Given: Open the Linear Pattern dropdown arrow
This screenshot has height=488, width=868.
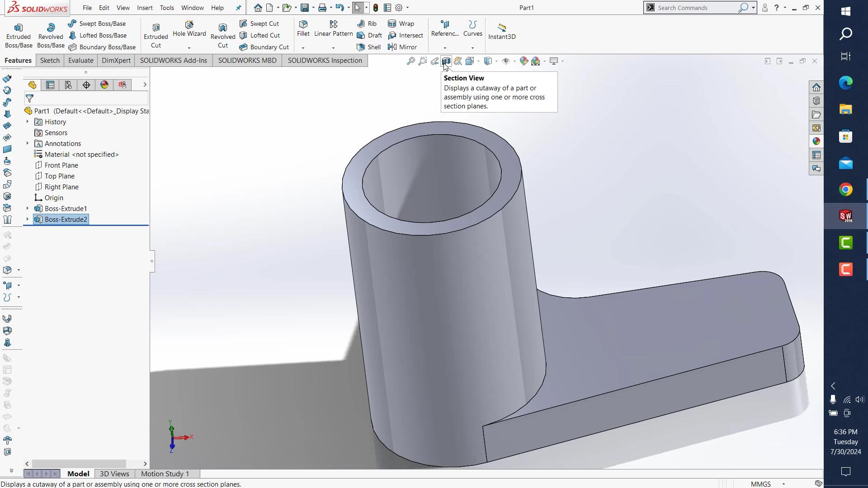Looking at the screenshot, I should click(333, 48).
